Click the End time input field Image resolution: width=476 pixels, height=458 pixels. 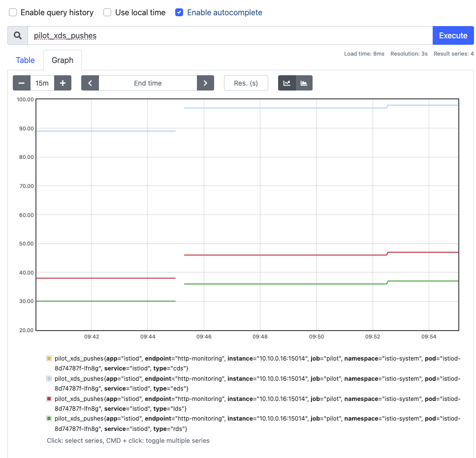point(148,83)
